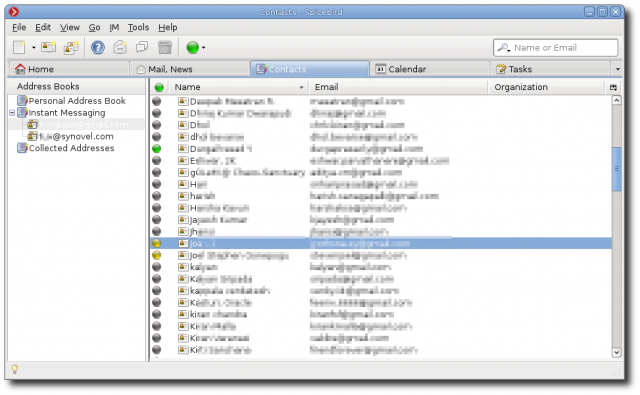Click yellow away status of selected Joa row
Viewport: 640px width, 395px height.
point(157,244)
